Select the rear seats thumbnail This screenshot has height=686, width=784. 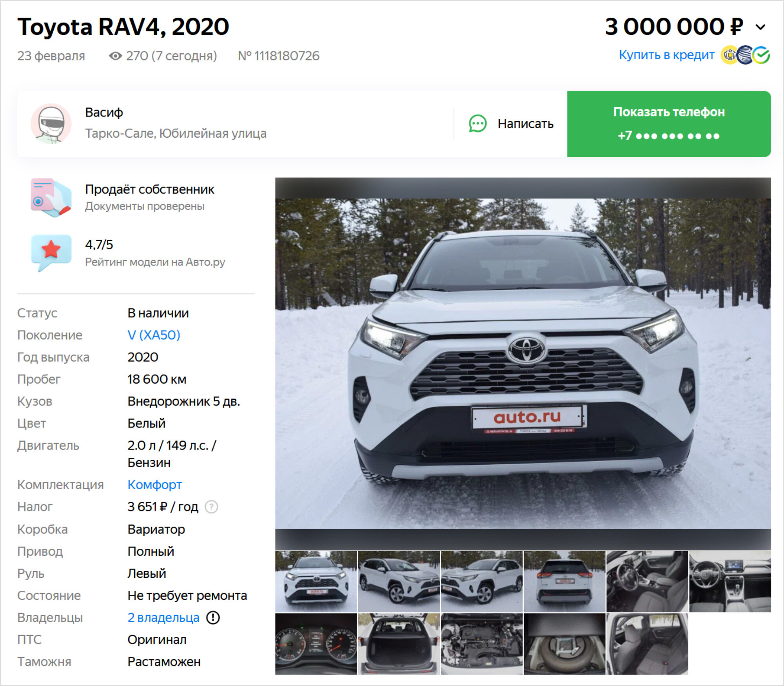647,644
